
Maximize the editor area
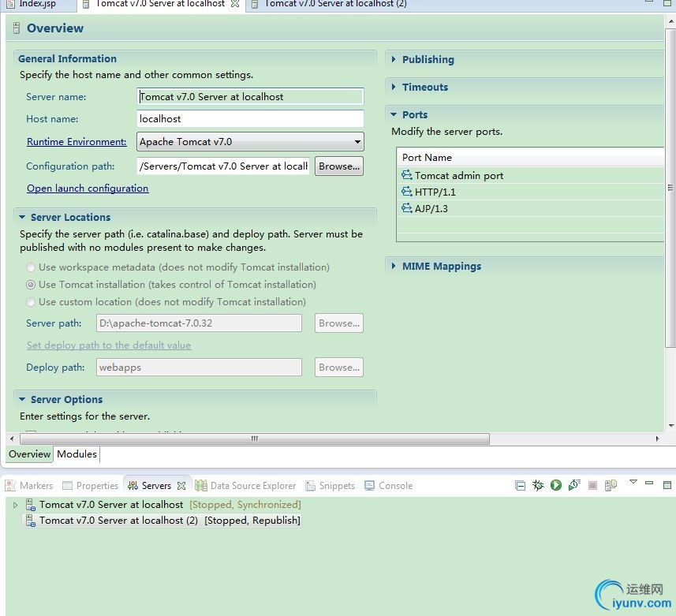(667, 2)
